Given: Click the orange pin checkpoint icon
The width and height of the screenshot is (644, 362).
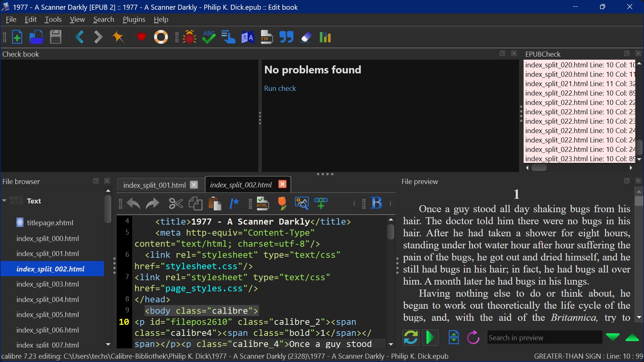Looking at the screenshot, I should [x=118, y=37].
